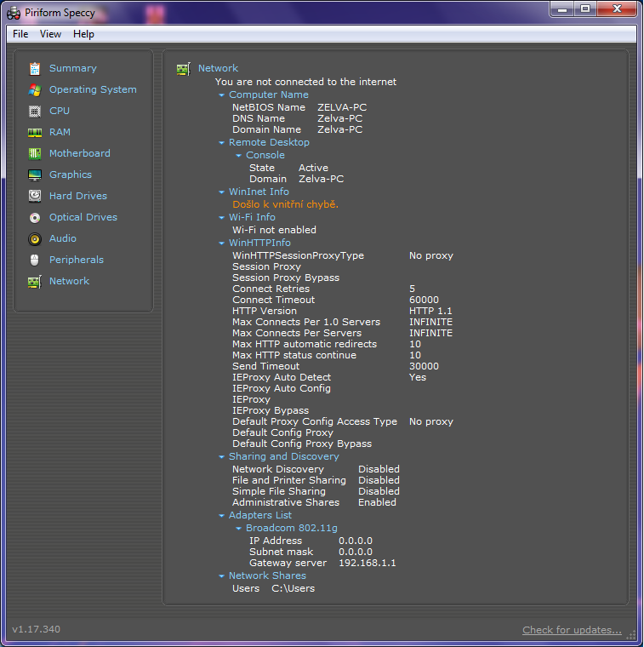Click the Console State Active value

click(x=313, y=168)
